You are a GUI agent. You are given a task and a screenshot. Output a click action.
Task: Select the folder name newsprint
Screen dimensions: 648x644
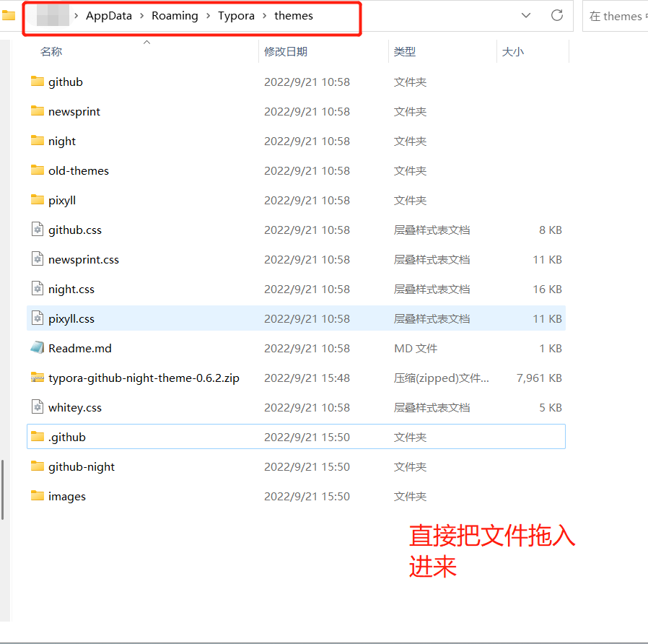click(74, 112)
